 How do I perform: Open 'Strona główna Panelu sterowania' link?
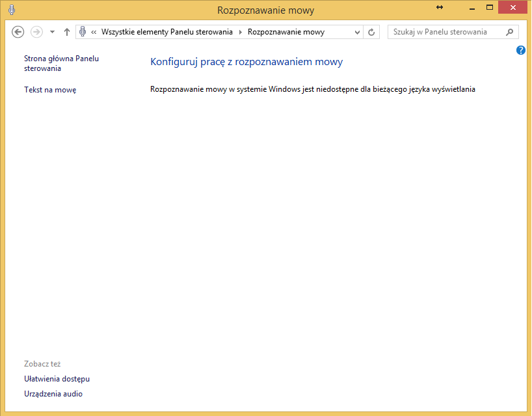61,64
